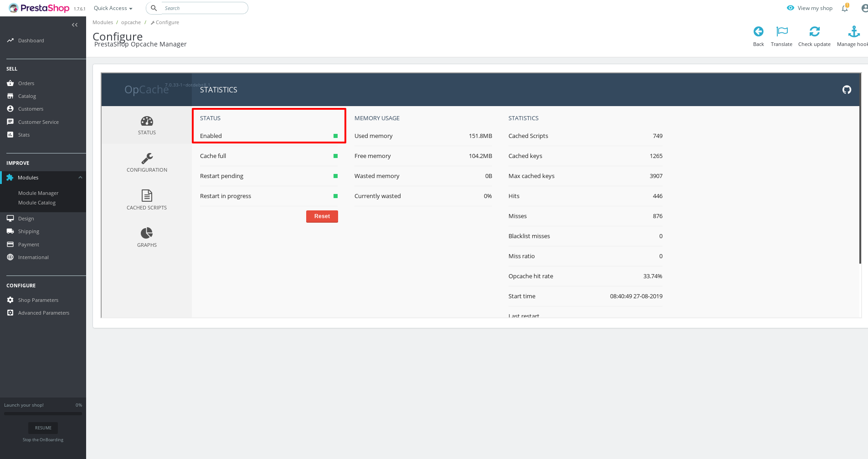Click the Back arrow icon
This screenshot has width=868, height=459.
point(758,31)
